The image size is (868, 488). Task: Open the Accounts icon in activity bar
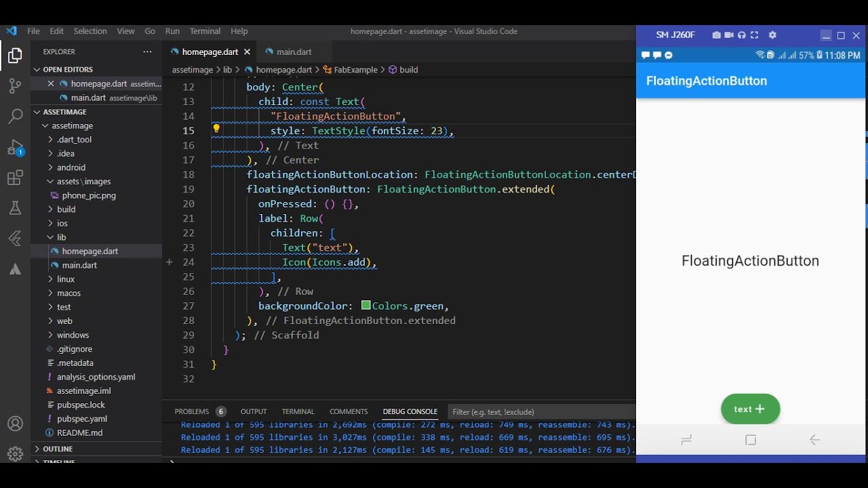pyautogui.click(x=15, y=424)
